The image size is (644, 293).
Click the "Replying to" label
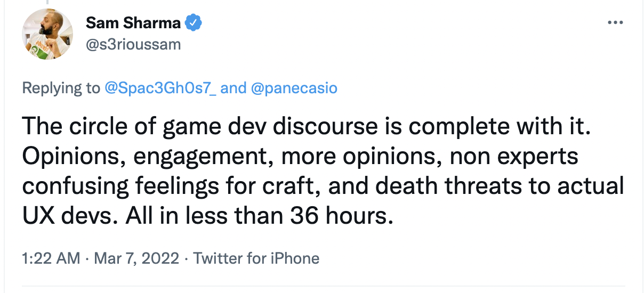click(x=61, y=88)
